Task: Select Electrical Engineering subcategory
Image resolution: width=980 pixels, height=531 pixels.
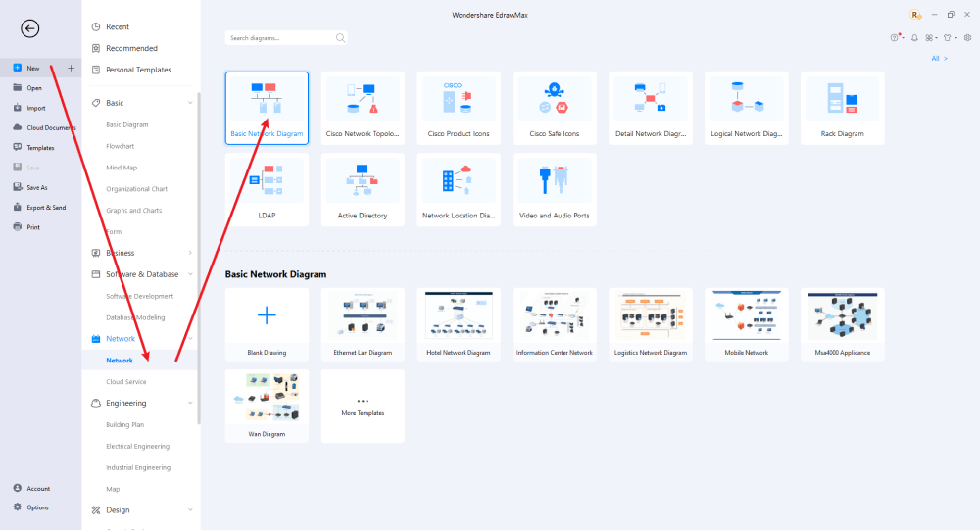Action: coord(137,446)
